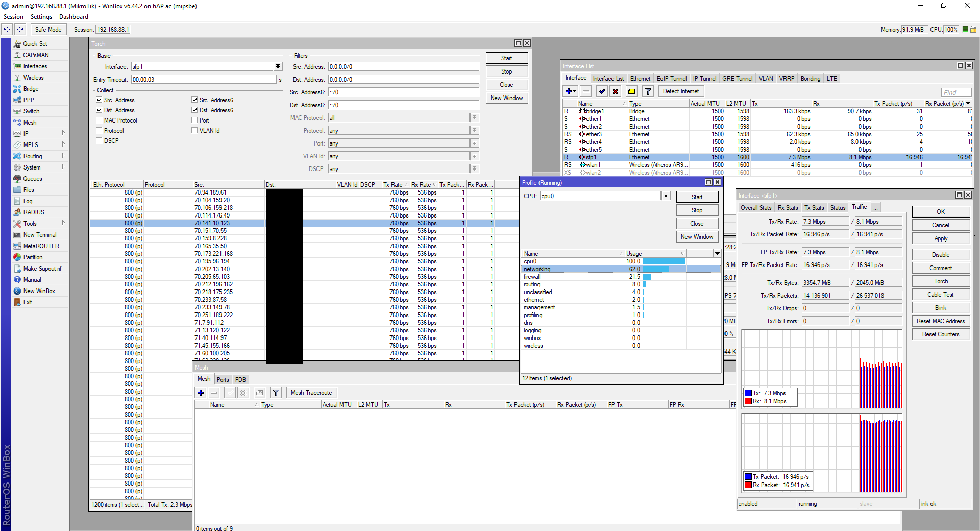Open the MAC Protocol filter dropdown

(475, 118)
